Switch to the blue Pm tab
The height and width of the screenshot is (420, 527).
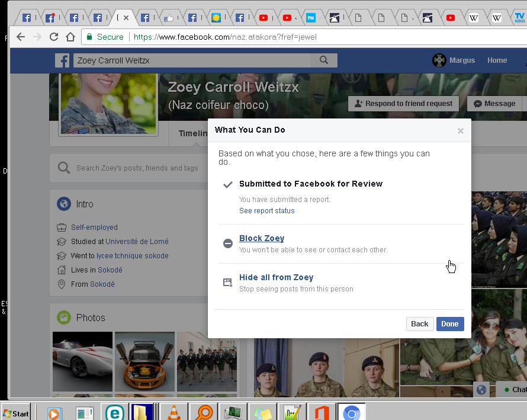[x=310, y=18]
